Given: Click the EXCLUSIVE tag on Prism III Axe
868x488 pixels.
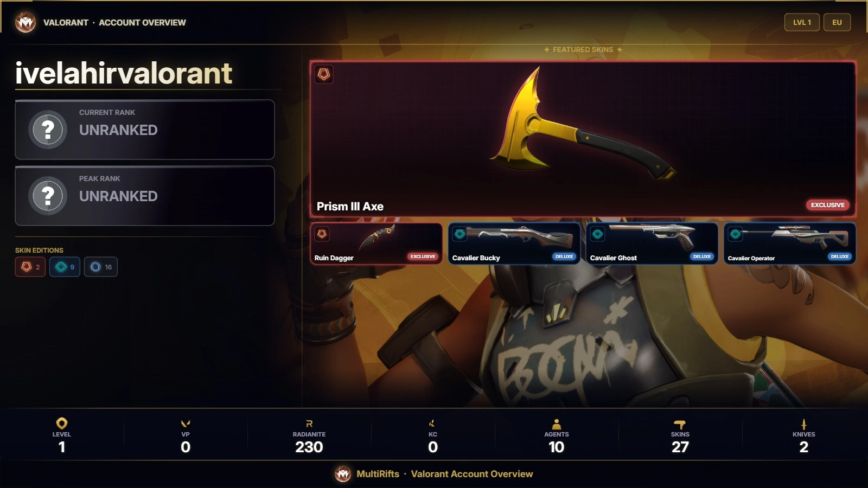Looking at the screenshot, I should [x=827, y=205].
